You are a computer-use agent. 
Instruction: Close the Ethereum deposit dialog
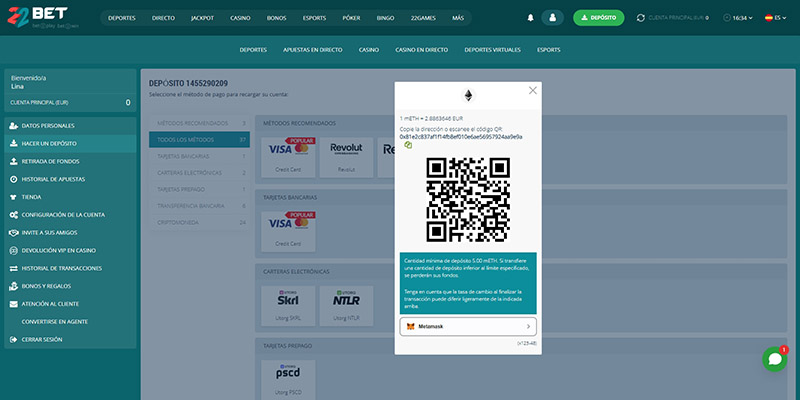533,90
